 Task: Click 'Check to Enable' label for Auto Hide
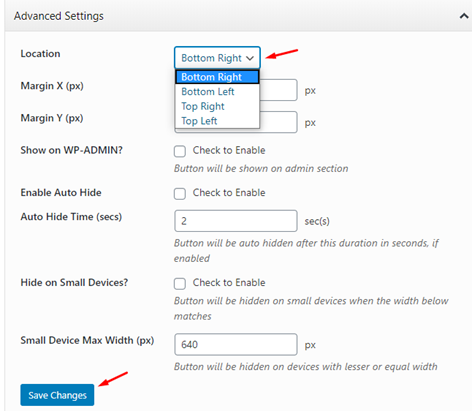[229, 193]
